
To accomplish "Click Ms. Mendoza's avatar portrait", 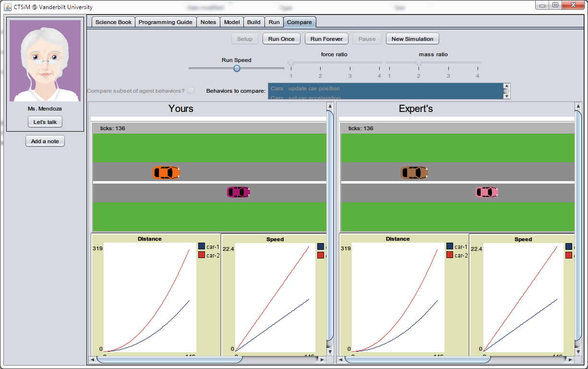I will click(x=45, y=59).
